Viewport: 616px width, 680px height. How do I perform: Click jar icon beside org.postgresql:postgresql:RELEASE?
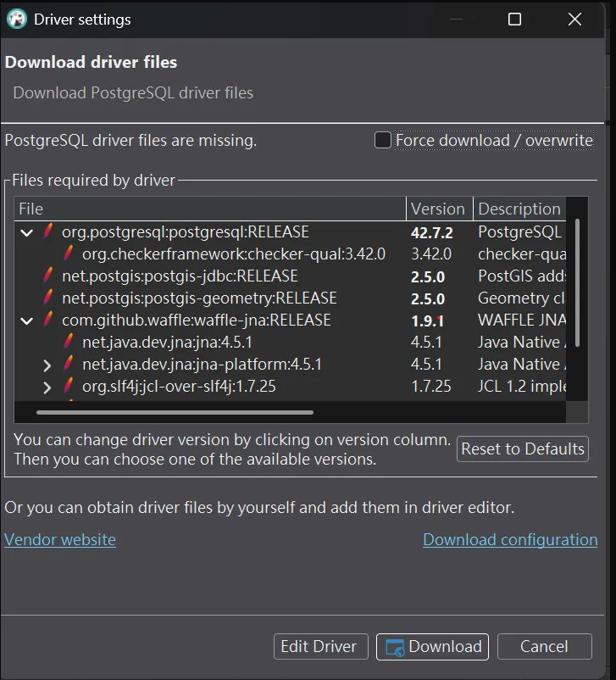click(48, 231)
